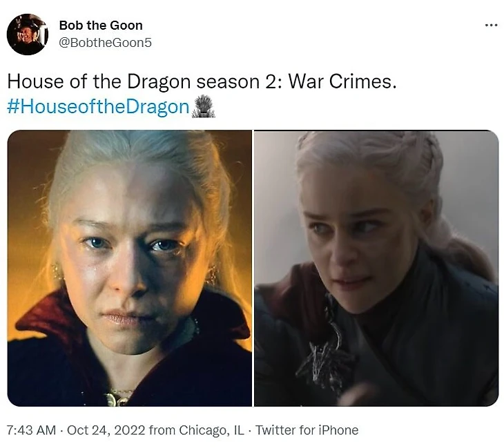Image resolution: width=504 pixels, height=448 pixels.
Task: Open the left attached photo
Action: 130,268
